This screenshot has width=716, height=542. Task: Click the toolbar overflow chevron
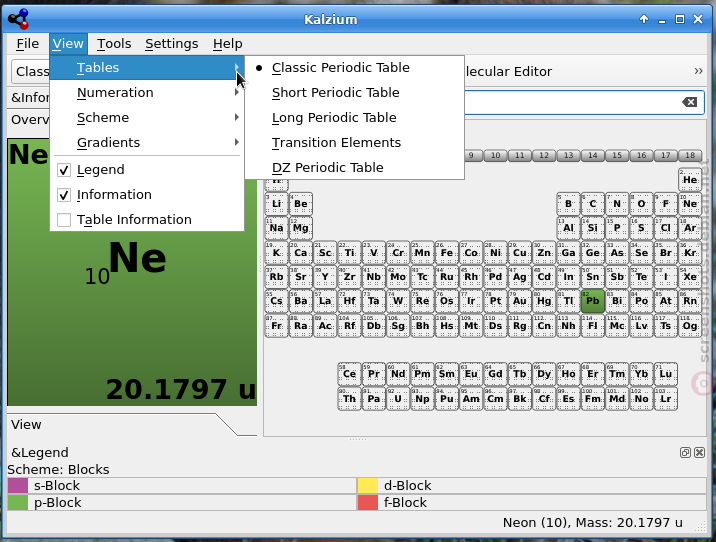[x=698, y=71]
